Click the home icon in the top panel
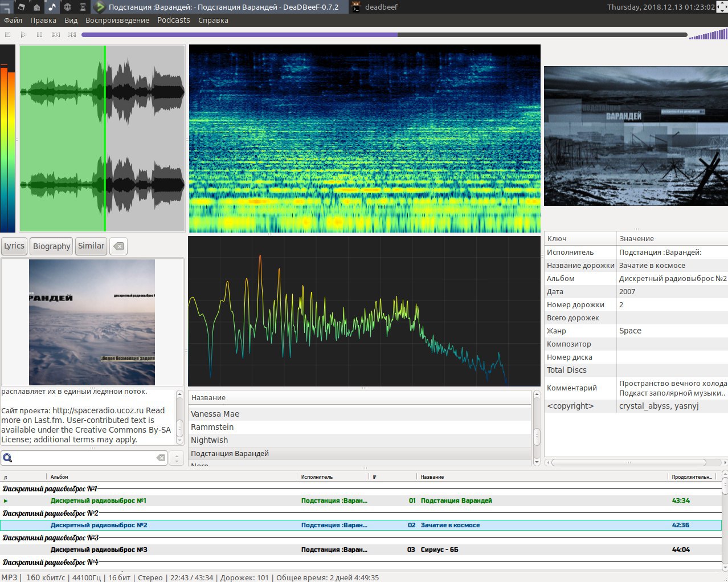Screen dimensions: 728x582 pyautogui.click(x=37, y=7)
